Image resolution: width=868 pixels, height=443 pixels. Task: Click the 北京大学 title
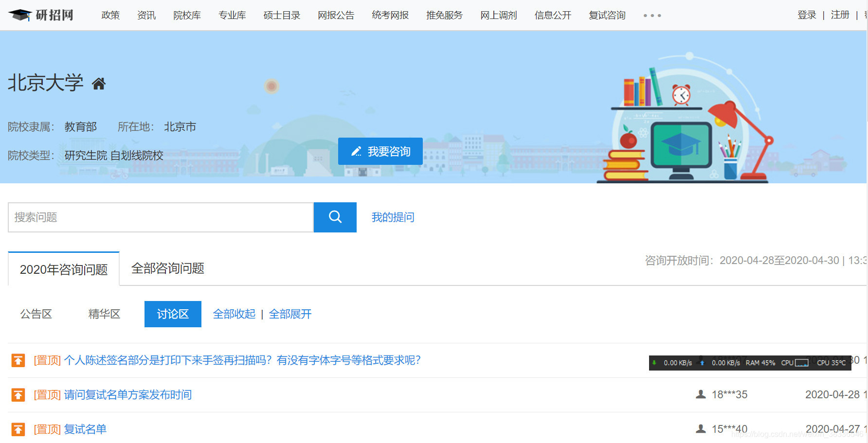[46, 83]
